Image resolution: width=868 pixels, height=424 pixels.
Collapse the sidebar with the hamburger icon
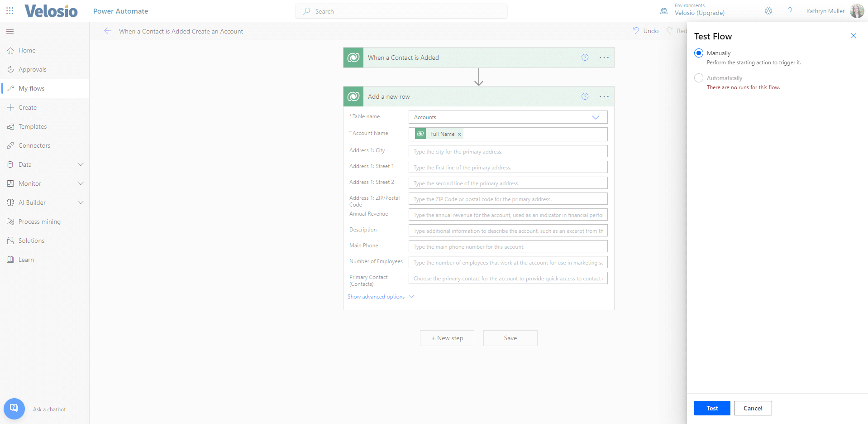10,31
